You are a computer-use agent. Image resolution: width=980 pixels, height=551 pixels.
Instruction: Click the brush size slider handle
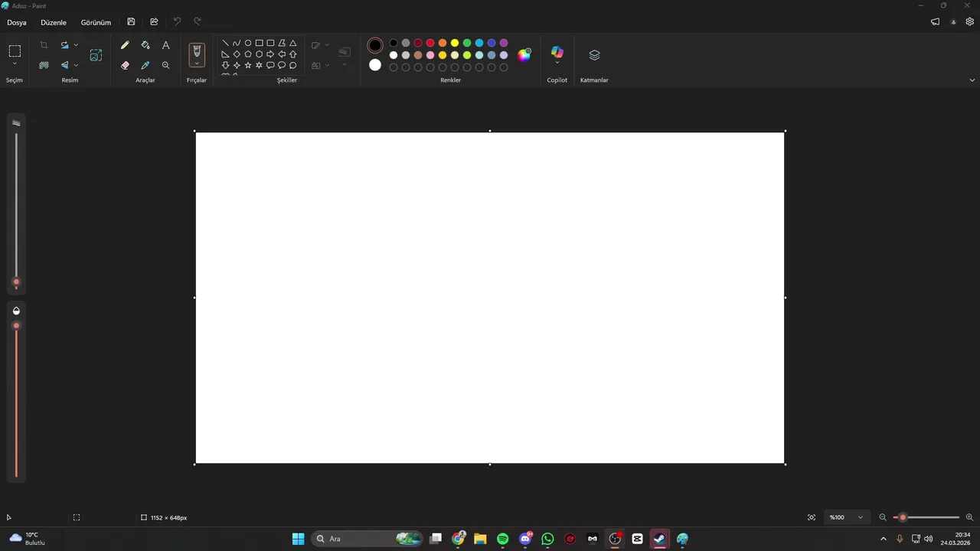pos(16,282)
